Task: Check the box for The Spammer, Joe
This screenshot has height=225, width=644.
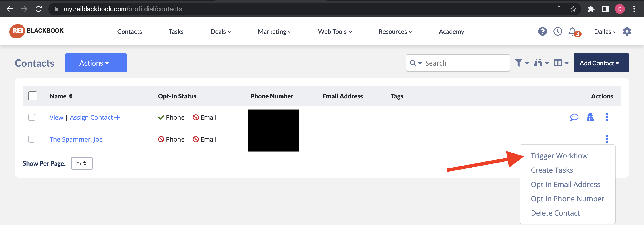Action: [x=32, y=139]
